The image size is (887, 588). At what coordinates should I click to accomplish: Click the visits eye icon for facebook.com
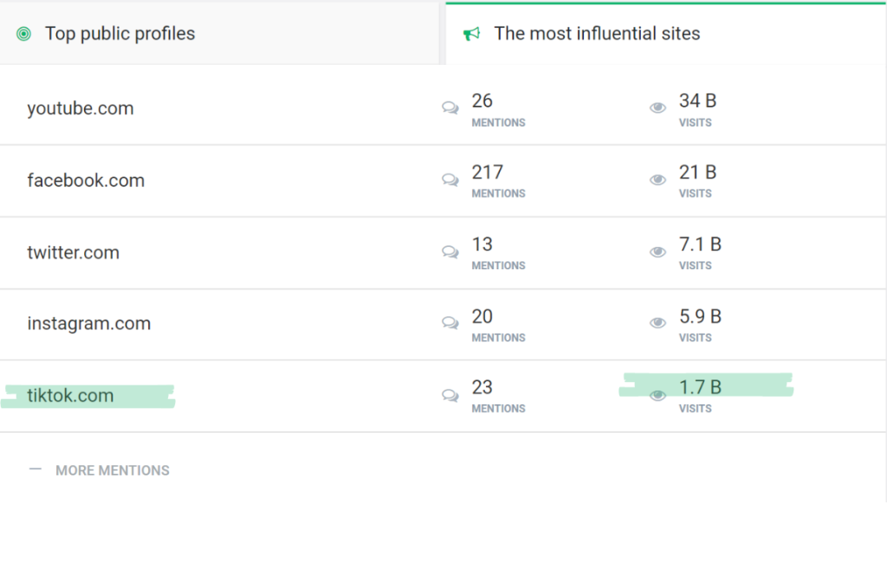(658, 180)
